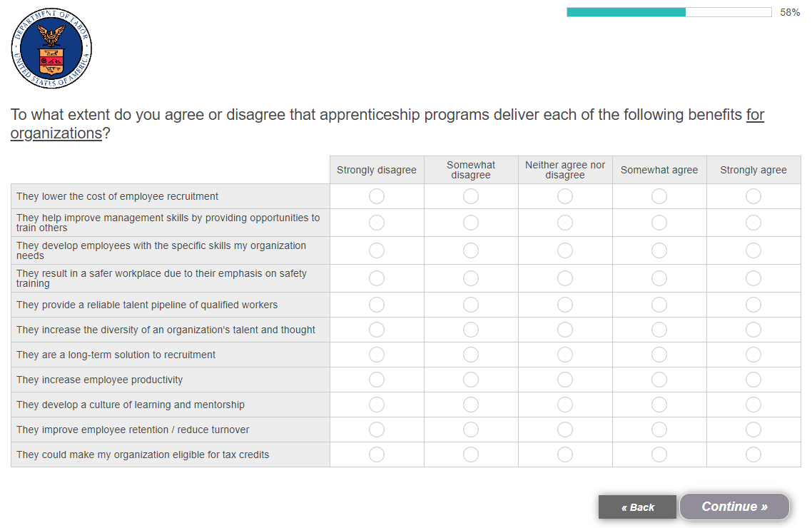Image resolution: width=812 pixels, height=528 pixels.
Task: Mark Neither agree nor disagree for employee productivity
Action: (565, 380)
